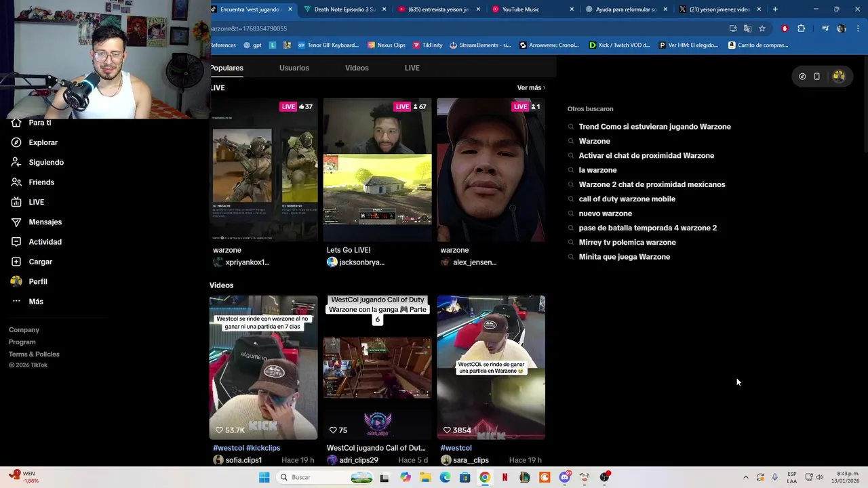Choose the 'call of duty warzone mobile' suggestion

tap(627, 199)
